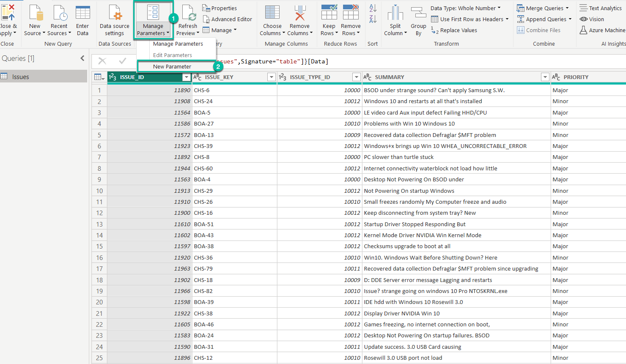Launch Text Analytics

pyautogui.click(x=604, y=8)
